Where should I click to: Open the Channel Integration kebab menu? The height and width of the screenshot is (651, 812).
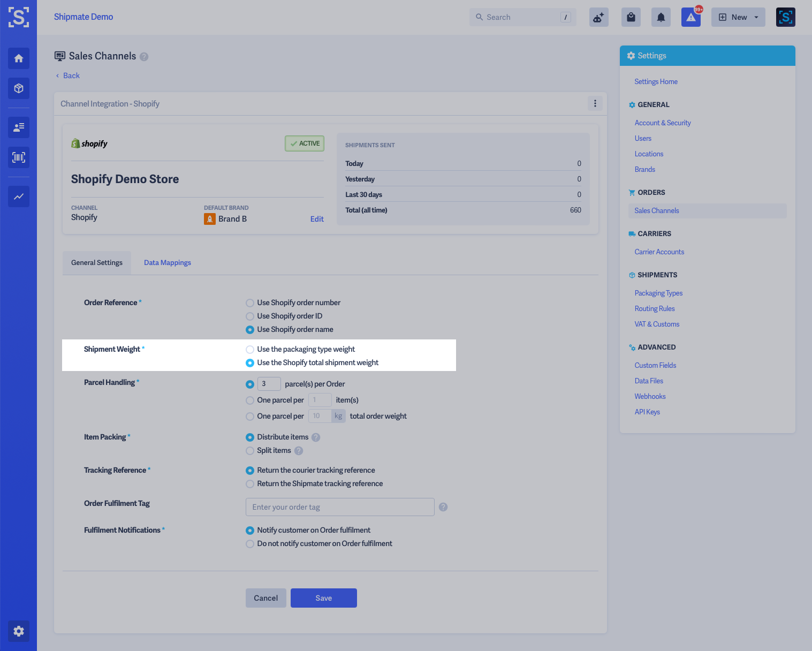coord(595,103)
